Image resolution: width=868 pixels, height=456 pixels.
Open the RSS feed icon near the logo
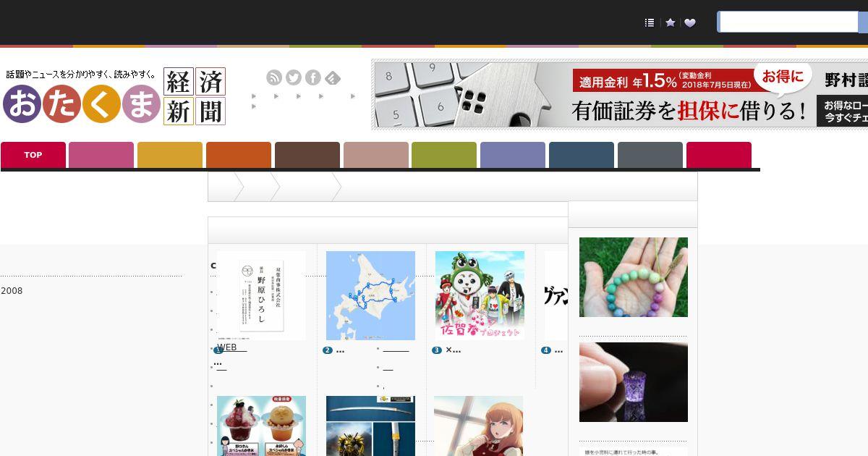click(x=274, y=77)
